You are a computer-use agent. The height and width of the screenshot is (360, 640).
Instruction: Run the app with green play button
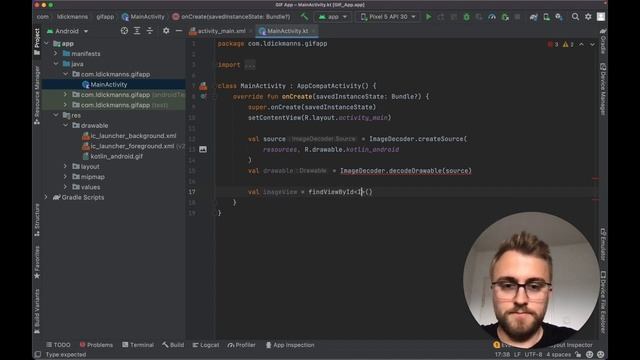coord(428,17)
